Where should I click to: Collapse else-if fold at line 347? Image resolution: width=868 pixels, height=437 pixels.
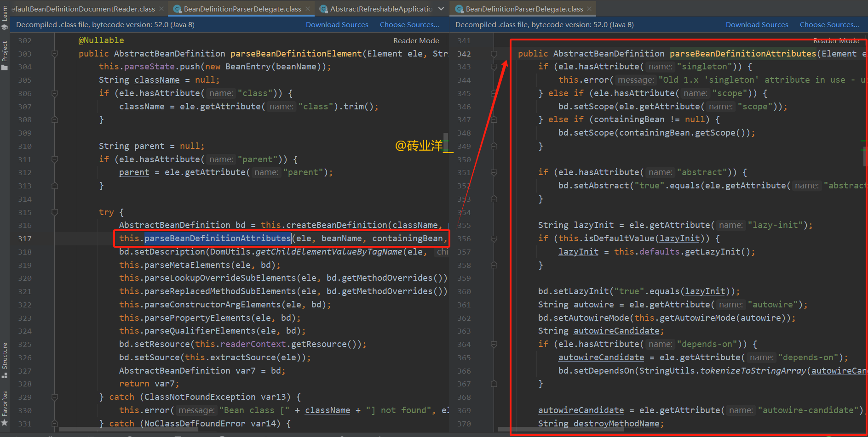(x=494, y=120)
